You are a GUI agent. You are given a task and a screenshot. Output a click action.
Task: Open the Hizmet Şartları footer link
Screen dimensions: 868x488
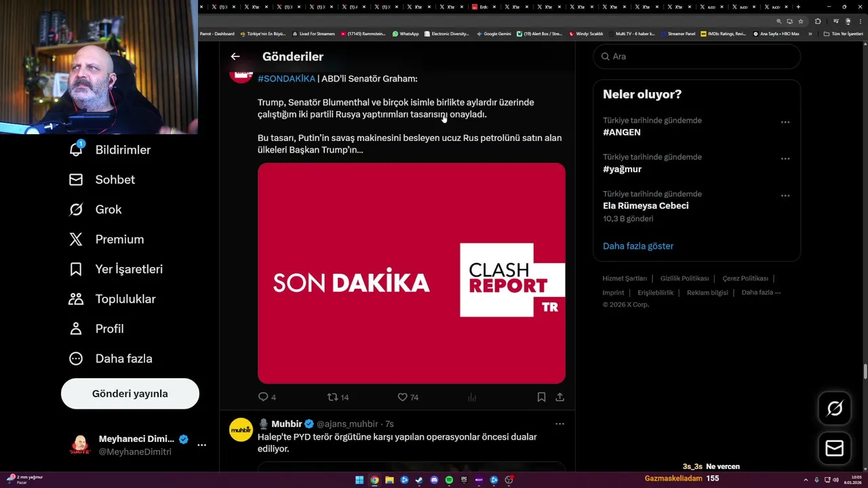(x=625, y=279)
